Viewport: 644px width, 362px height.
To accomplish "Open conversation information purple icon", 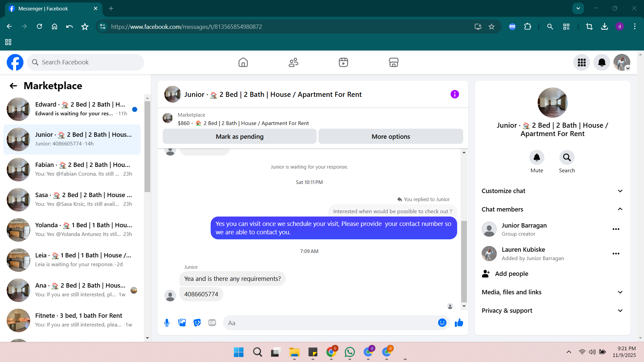I will click(x=454, y=94).
